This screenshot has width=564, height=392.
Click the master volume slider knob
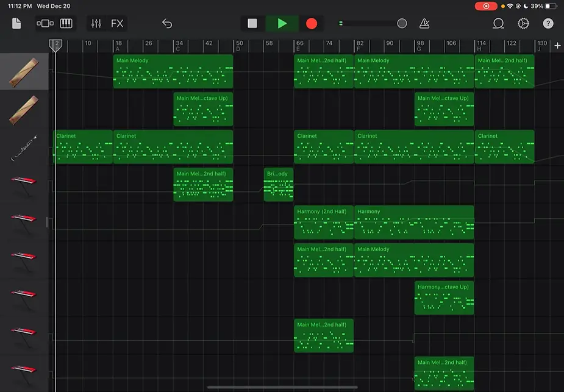[402, 24]
